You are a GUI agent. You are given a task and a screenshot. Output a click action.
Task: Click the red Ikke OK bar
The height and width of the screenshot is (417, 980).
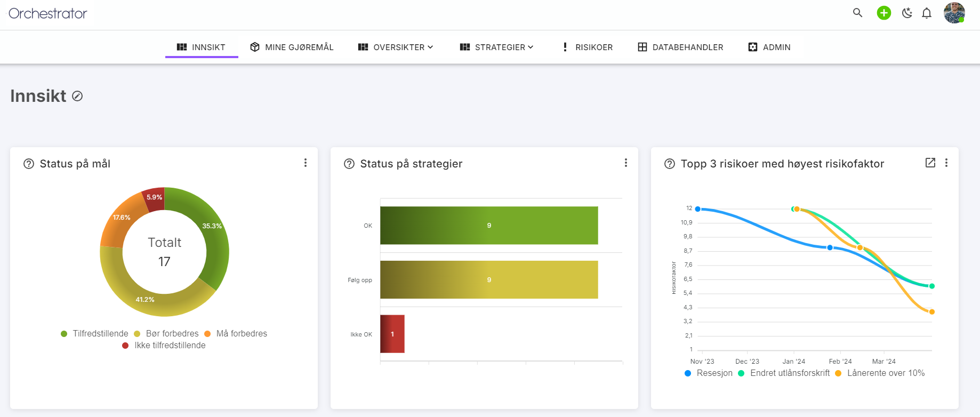click(x=392, y=334)
